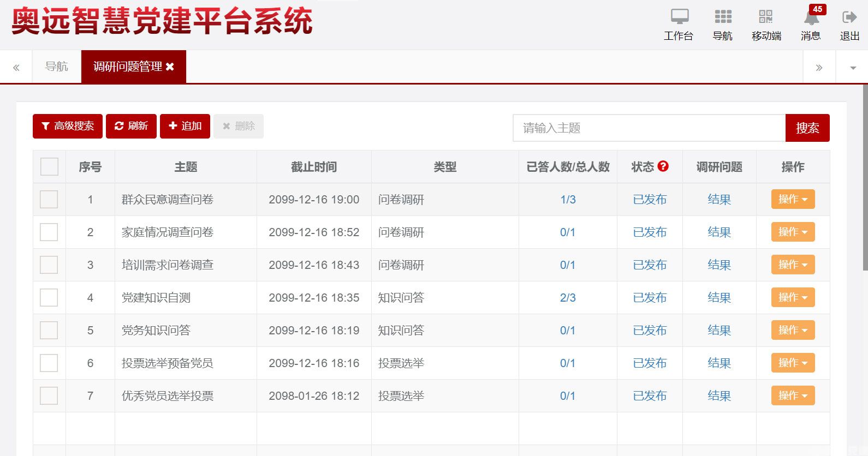Open 操作 dropdown for 投票选举预备党员
868x456 pixels.
tap(793, 363)
